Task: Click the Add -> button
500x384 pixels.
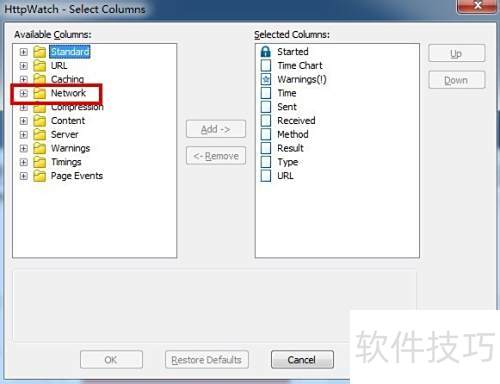Action: [216, 129]
